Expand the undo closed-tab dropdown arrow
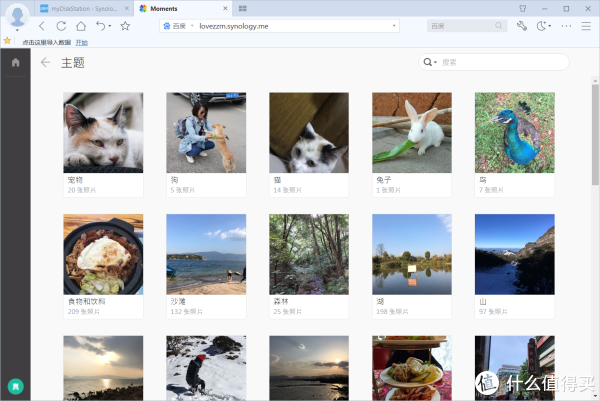The image size is (600, 401). click(x=109, y=26)
